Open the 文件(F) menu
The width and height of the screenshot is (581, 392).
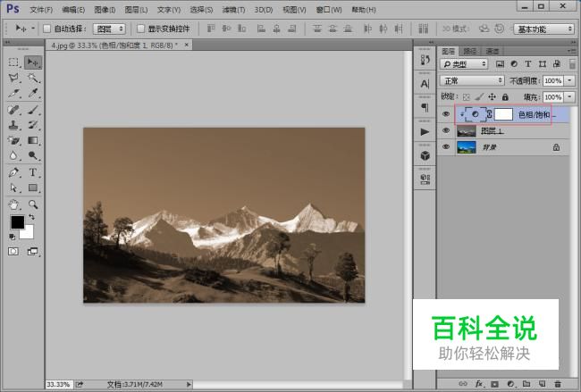[41, 10]
